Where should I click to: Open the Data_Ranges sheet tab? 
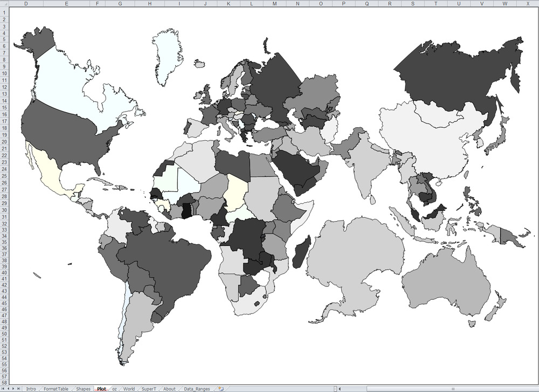point(197,389)
